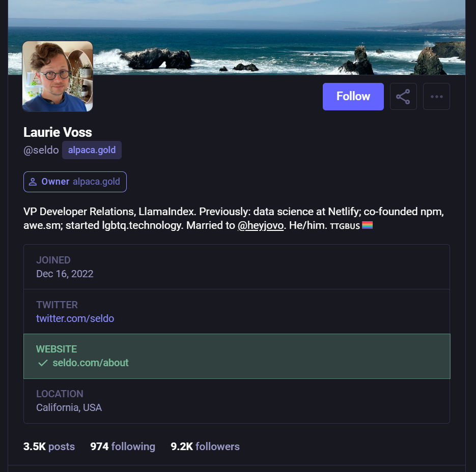
Task: Enlarge the profile picture of Laurie Voss
Action: pyautogui.click(x=57, y=76)
